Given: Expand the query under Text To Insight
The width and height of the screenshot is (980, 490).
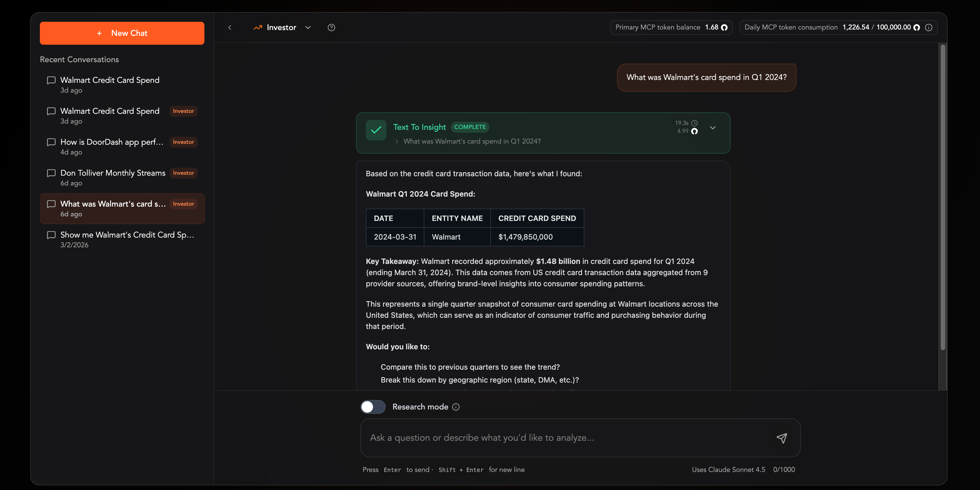Looking at the screenshot, I should pos(397,141).
